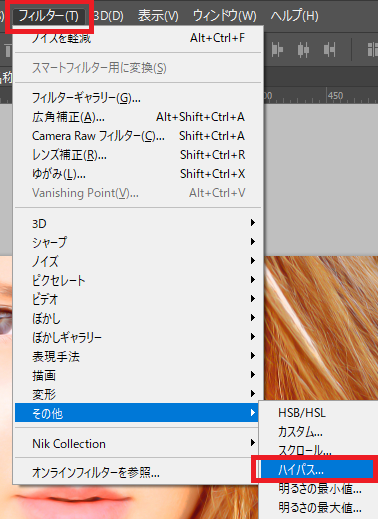Expand the highlighted その他 submenu
Screen dimensions: 378x519
click(x=138, y=413)
